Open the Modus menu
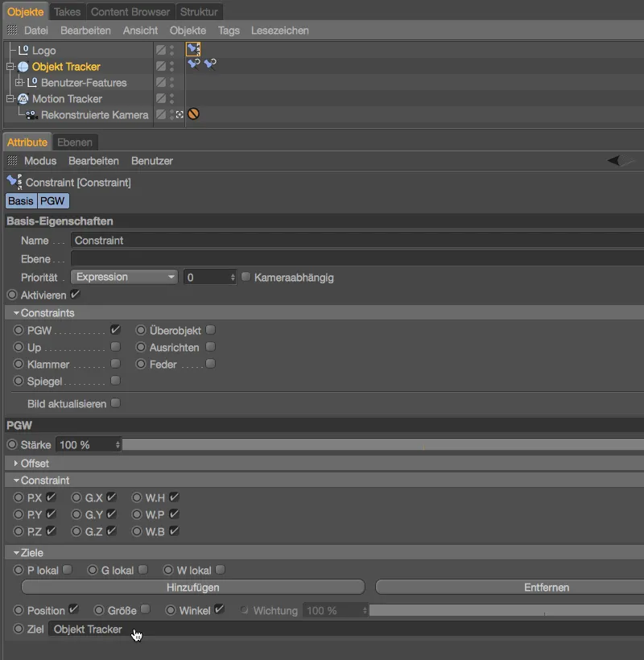Viewport: 644px width, 660px height. 40,161
